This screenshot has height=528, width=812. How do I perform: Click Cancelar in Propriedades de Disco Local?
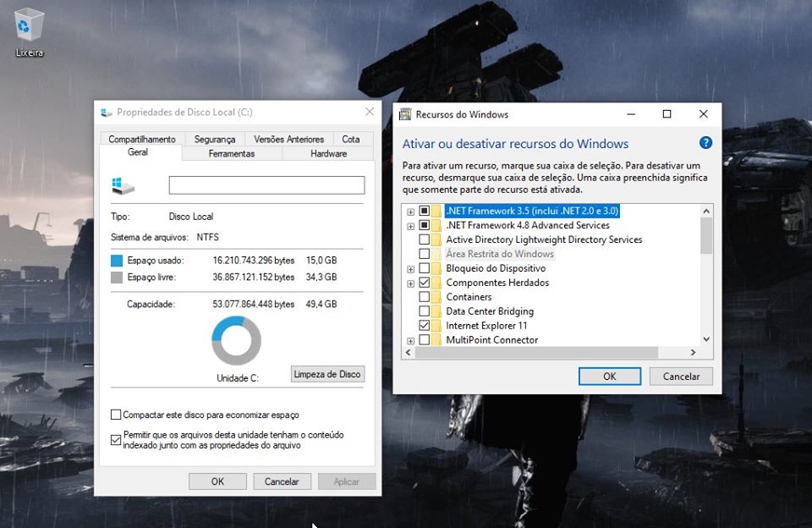point(282,481)
